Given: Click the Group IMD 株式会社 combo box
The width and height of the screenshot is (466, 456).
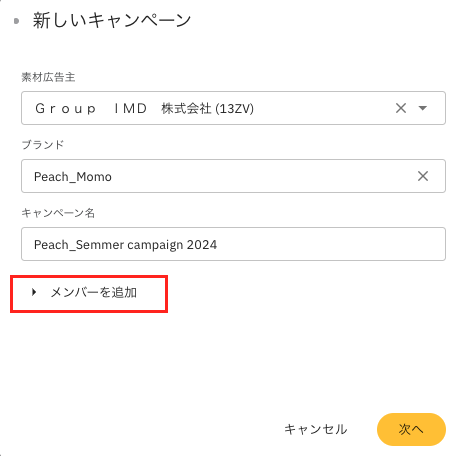Looking at the screenshot, I should (233, 108).
